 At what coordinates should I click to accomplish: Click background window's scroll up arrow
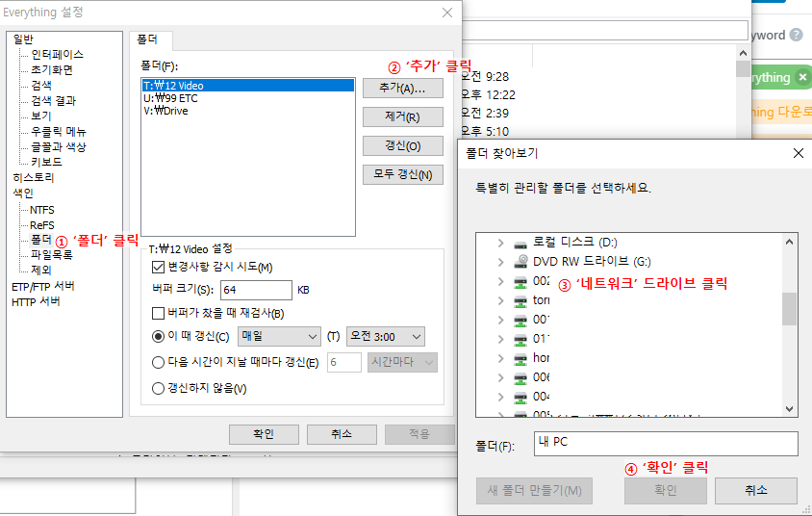[743, 53]
